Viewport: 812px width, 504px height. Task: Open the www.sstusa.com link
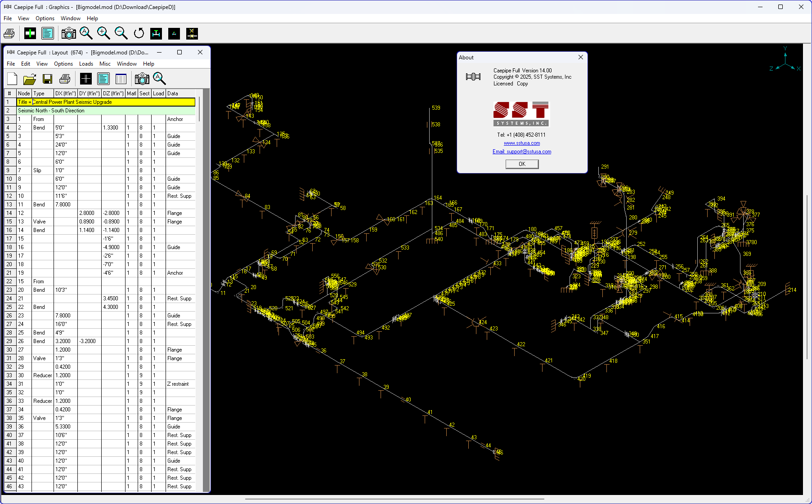(522, 143)
